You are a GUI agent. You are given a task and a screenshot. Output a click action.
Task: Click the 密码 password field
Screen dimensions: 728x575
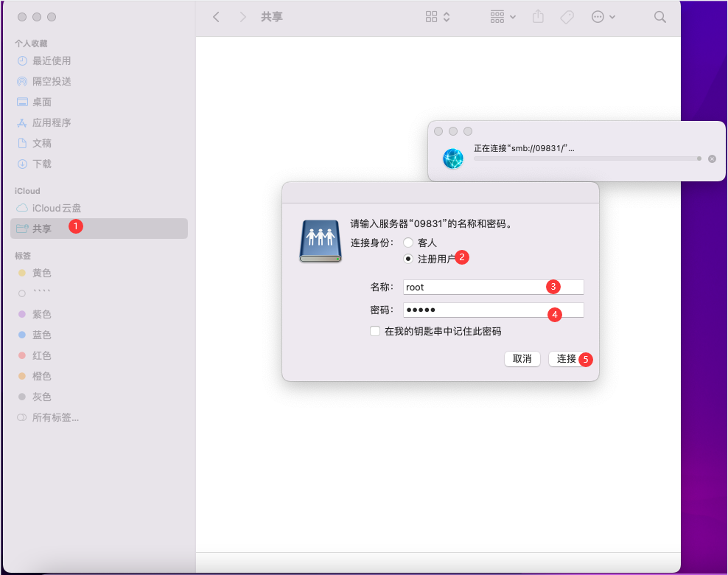point(493,310)
